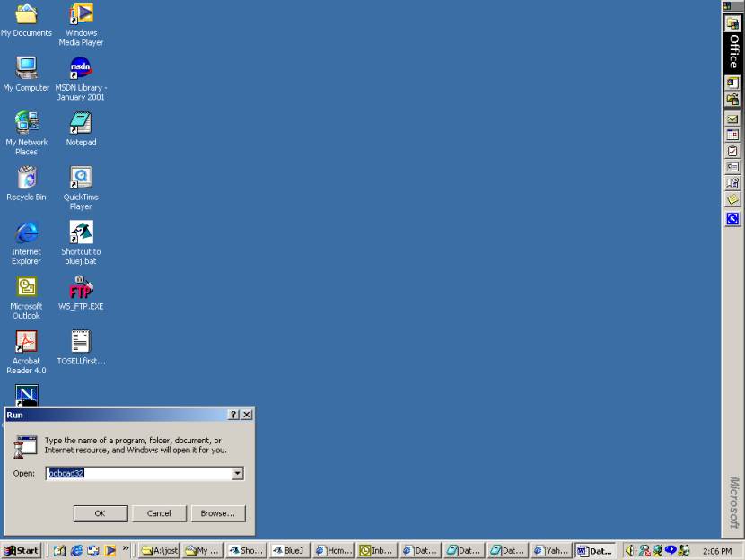
Task: Click New Journal Entry icon on Office bar
Action: click(732, 183)
